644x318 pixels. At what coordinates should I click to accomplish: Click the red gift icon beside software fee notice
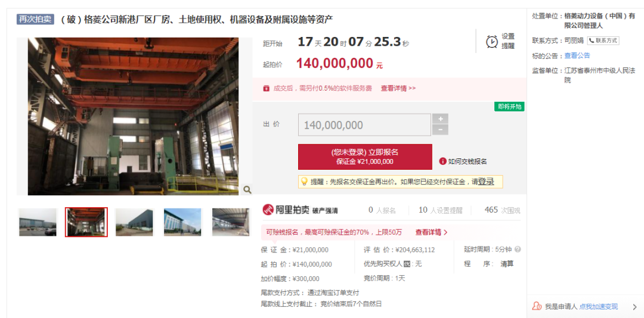(x=266, y=88)
